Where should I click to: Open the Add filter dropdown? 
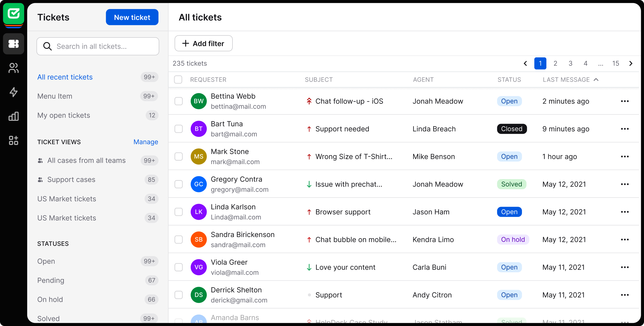[203, 43]
